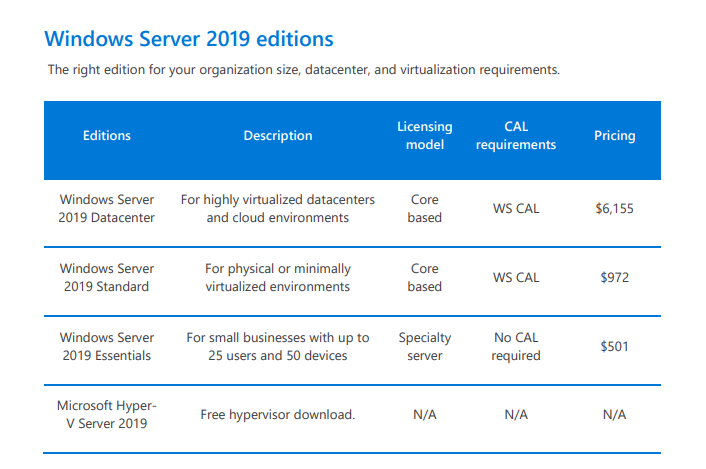Click the '$6,155' price cell
The image size is (706, 469).
coord(615,208)
